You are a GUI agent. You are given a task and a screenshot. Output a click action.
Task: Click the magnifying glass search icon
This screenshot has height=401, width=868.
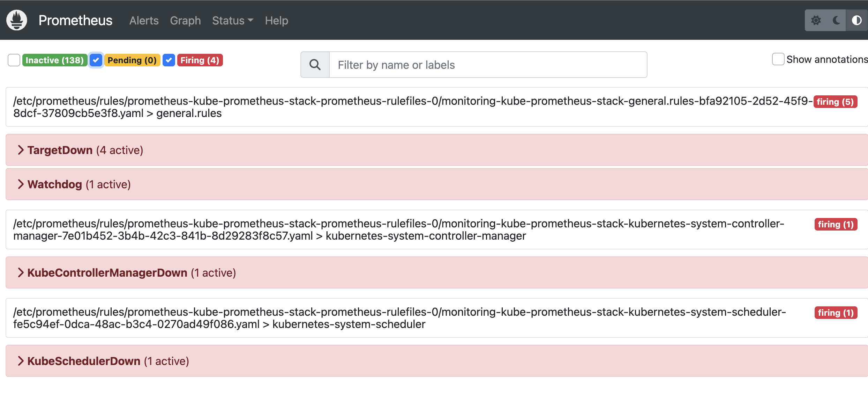coord(315,65)
